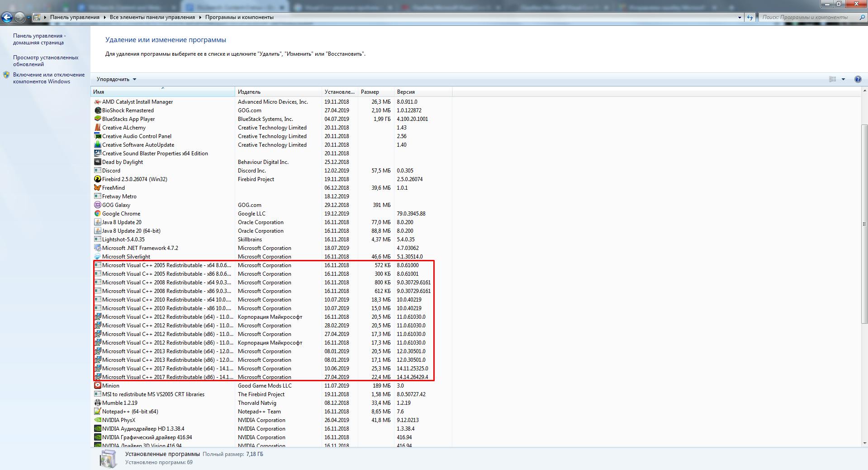The height and width of the screenshot is (470, 868).
Task: Click the GOG Galaxy icon
Action: [98, 205]
